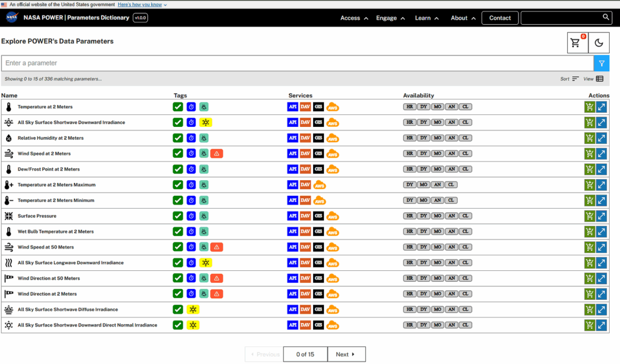Viewport: 620px width, 364px height.
Task: Open the Learn menu
Action: click(x=427, y=18)
